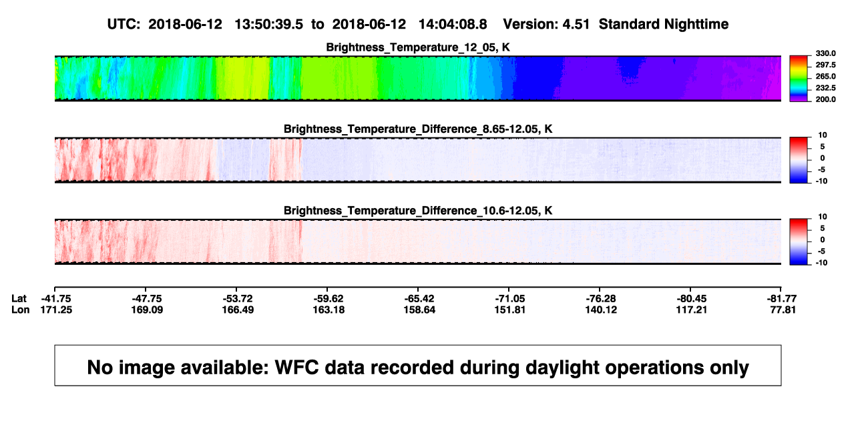Click latitude tick value -76.28

pyautogui.click(x=600, y=298)
